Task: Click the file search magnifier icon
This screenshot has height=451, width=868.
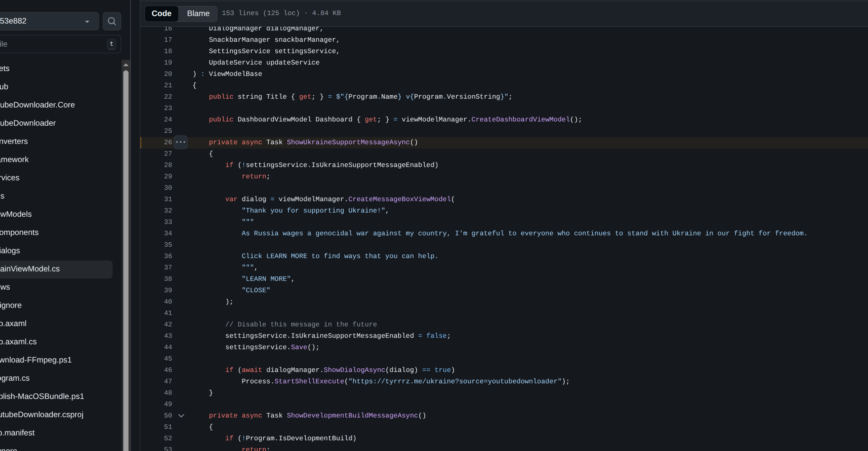Action: pos(112,21)
